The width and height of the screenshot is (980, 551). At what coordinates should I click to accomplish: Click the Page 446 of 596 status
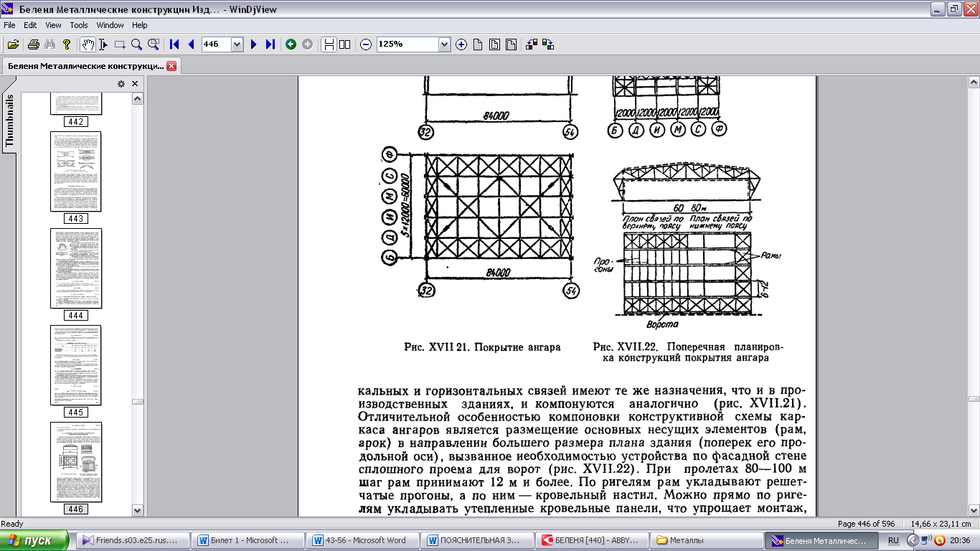click(x=867, y=524)
